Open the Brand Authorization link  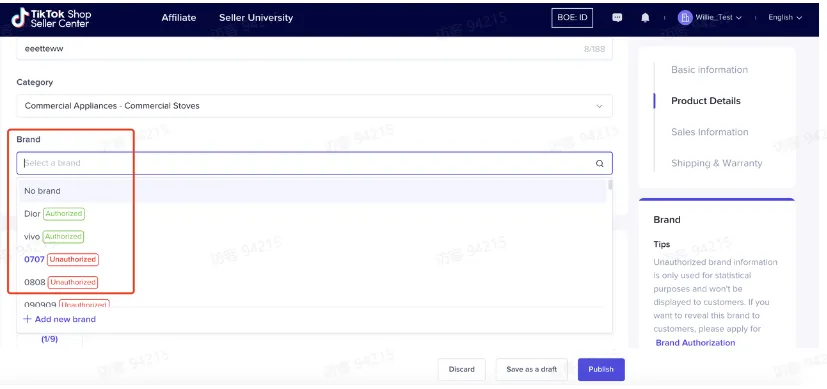[695, 343]
